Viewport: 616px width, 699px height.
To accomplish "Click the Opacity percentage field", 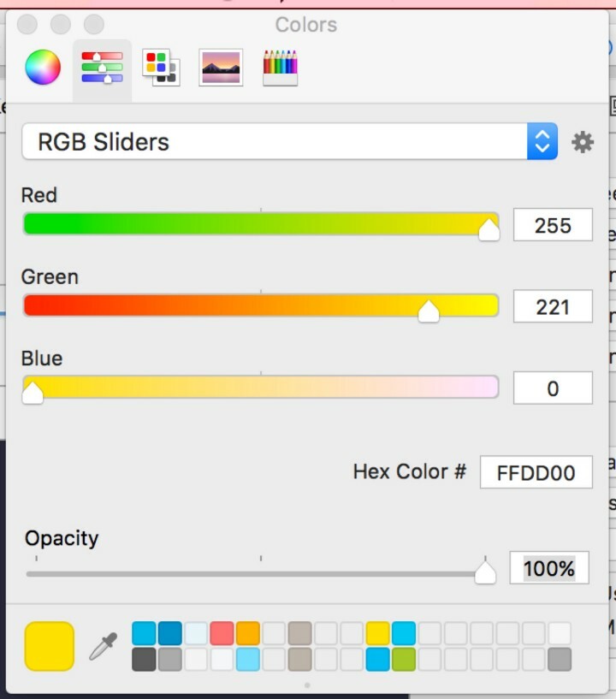I will (548, 568).
